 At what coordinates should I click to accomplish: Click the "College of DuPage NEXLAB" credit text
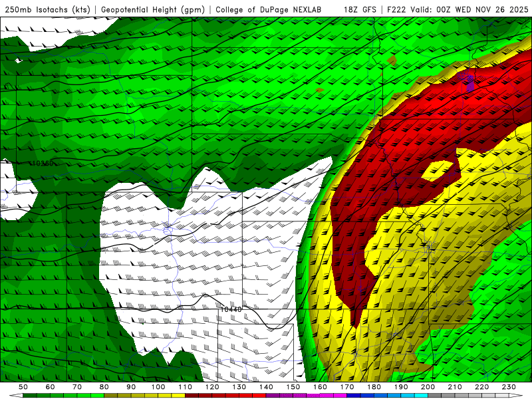269,9
